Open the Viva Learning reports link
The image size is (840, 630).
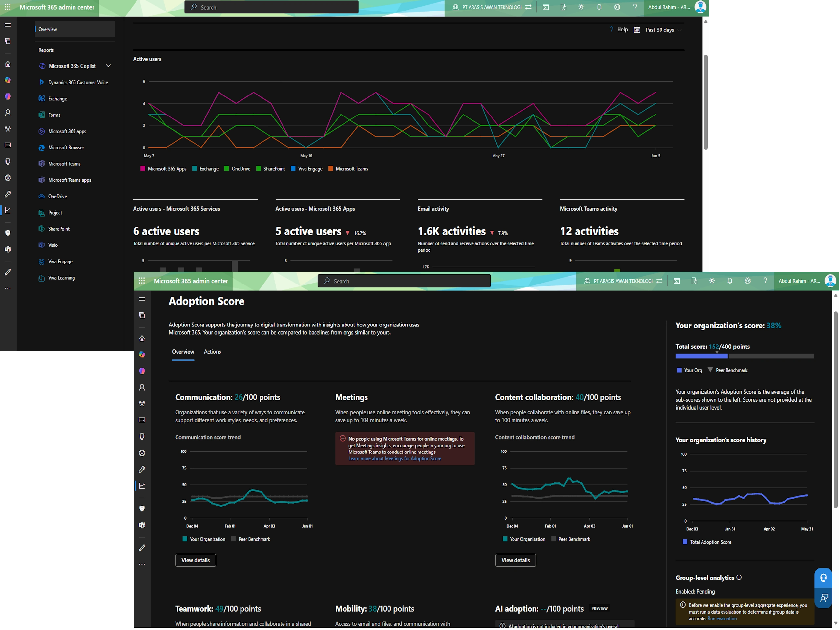click(x=61, y=278)
